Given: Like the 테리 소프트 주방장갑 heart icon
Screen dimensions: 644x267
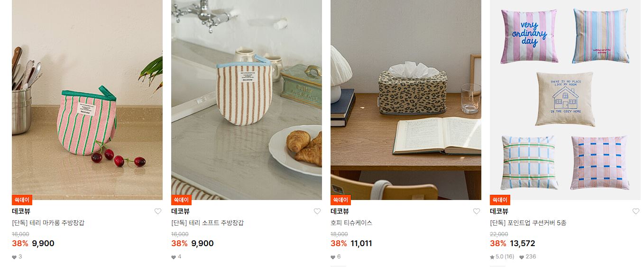Looking at the screenshot, I should click(317, 211).
